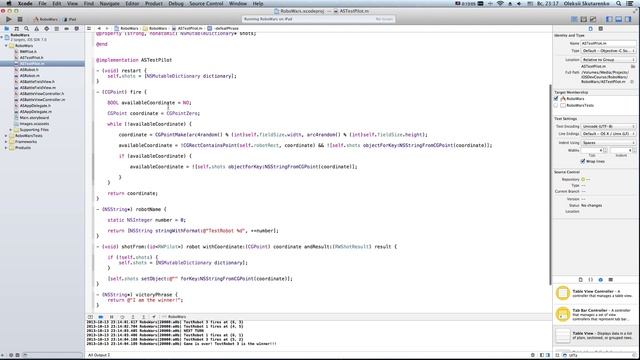Select Table View Controller in Object library
The width and height of the screenshot is (640, 360).
(596, 293)
